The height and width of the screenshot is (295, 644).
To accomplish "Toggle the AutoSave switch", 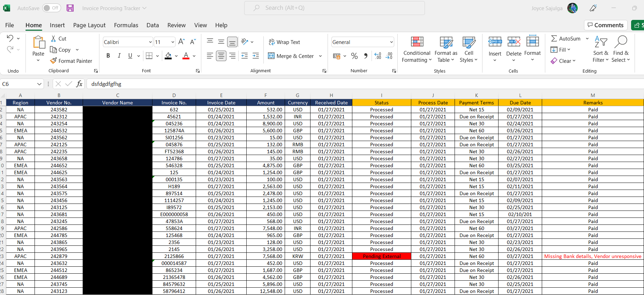I will pos(51,8).
